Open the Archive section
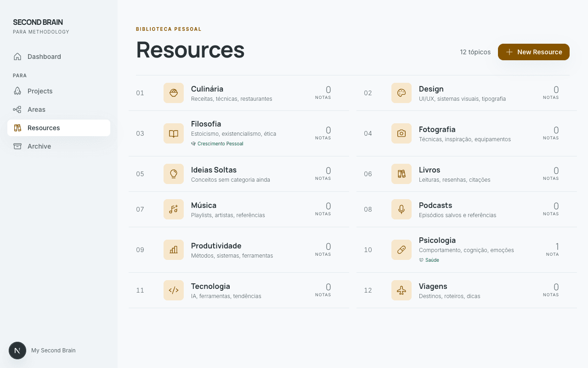Viewport: 588px width, 368px height. pos(59,146)
